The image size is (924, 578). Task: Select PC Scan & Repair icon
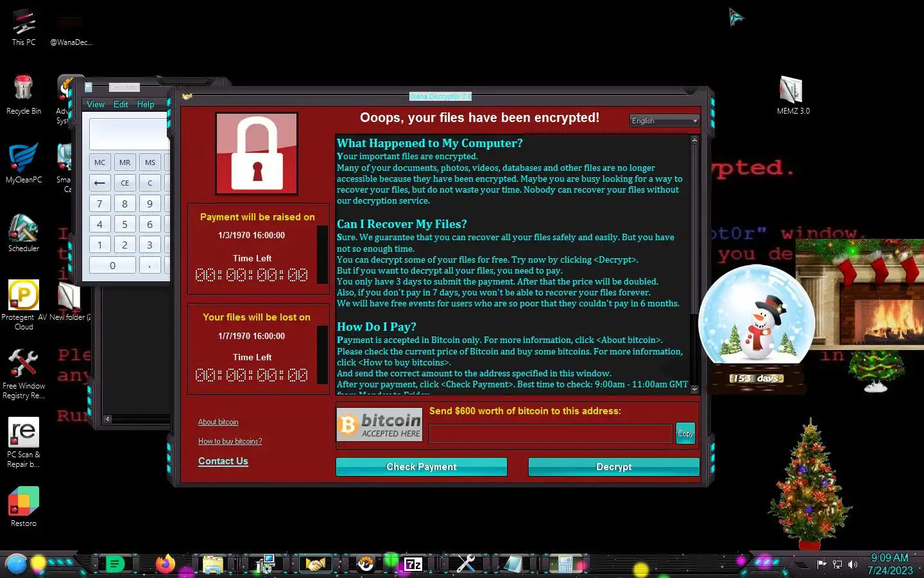(24, 442)
